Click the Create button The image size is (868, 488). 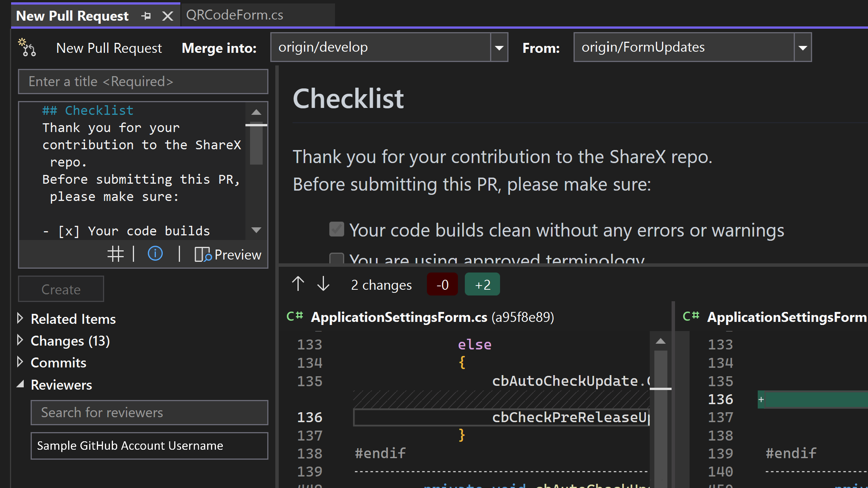[60, 289]
